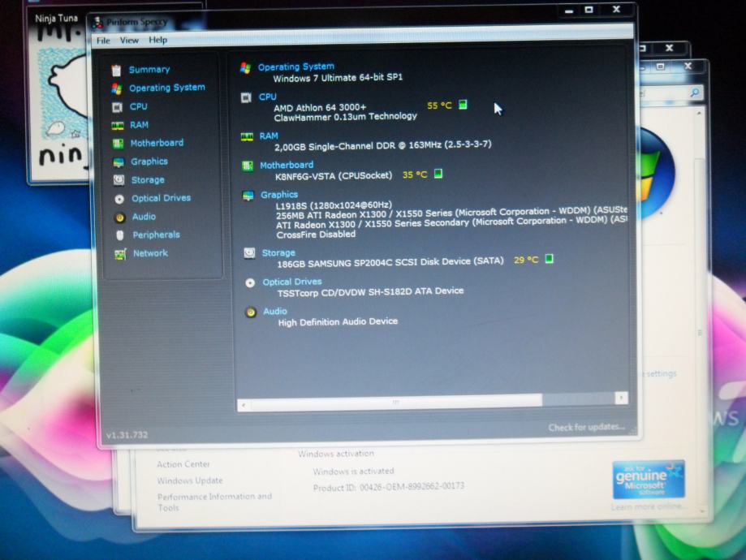
Task: Open Operating System heading link in summary
Action: click(x=296, y=67)
